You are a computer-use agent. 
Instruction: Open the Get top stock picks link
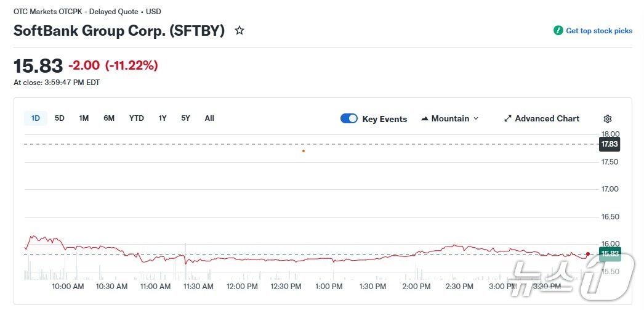point(598,31)
